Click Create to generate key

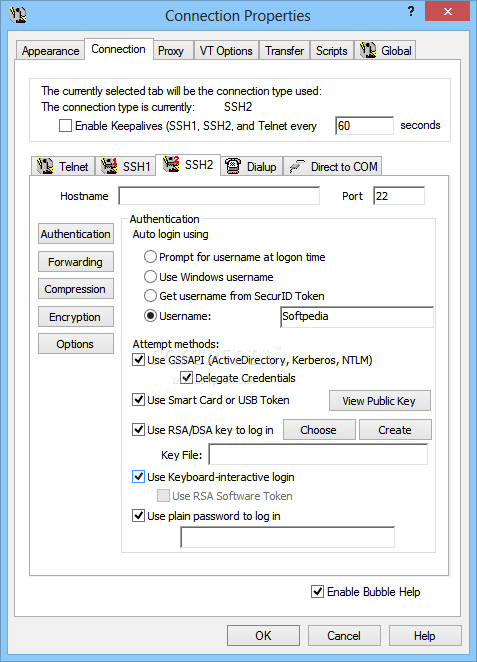395,430
